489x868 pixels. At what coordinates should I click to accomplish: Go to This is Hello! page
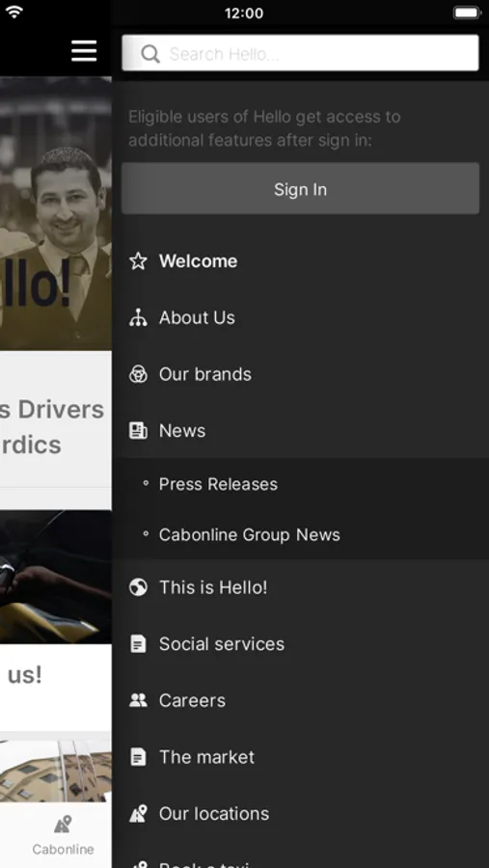[x=300, y=587]
